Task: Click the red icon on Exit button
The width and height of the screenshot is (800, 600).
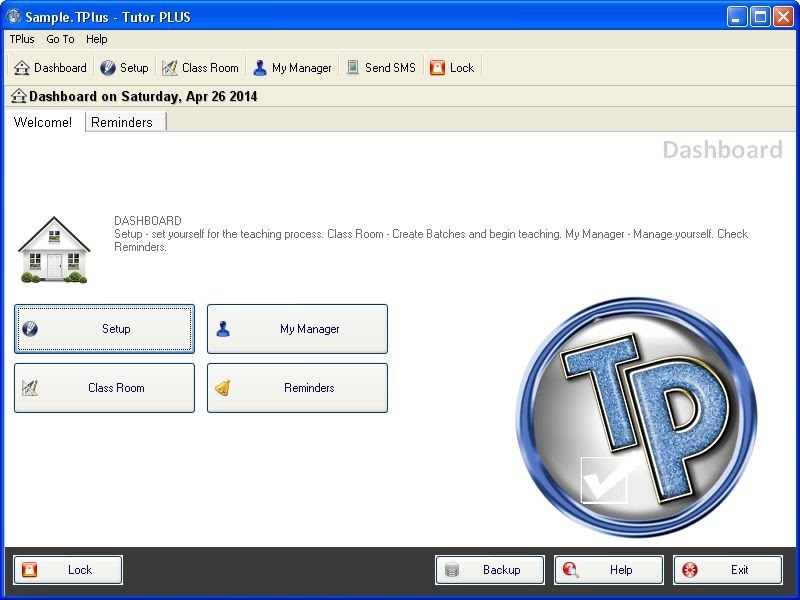Action: click(690, 570)
